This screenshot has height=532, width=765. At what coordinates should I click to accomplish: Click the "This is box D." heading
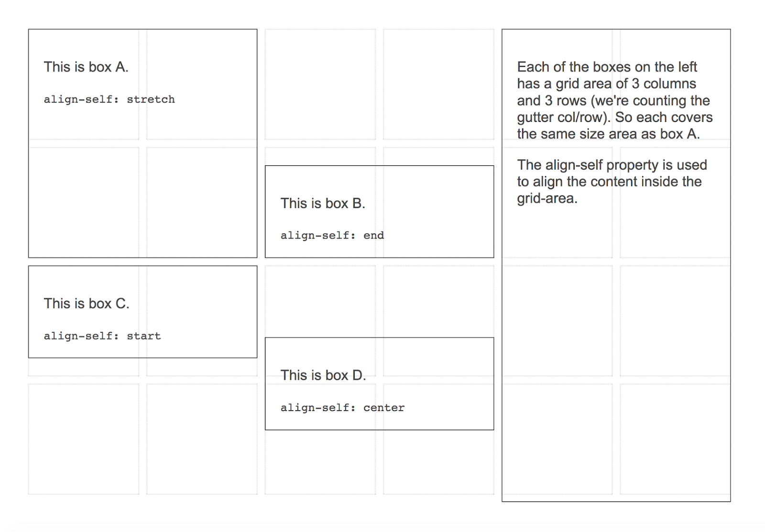point(323,375)
